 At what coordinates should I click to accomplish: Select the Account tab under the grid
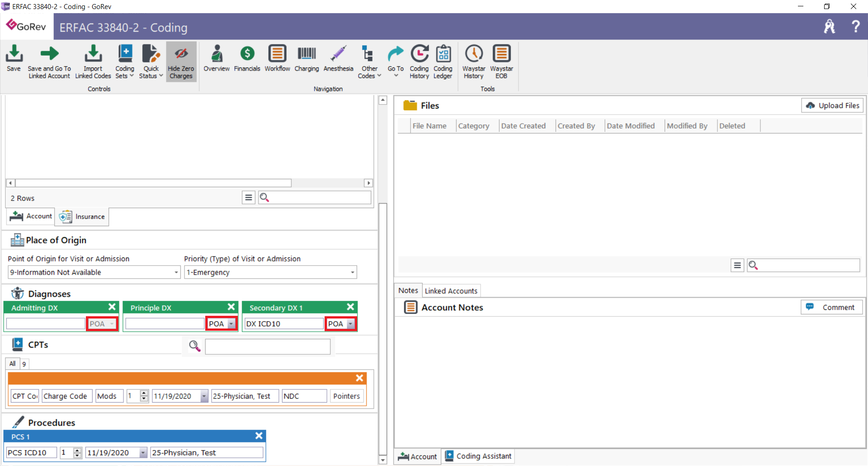31,216
